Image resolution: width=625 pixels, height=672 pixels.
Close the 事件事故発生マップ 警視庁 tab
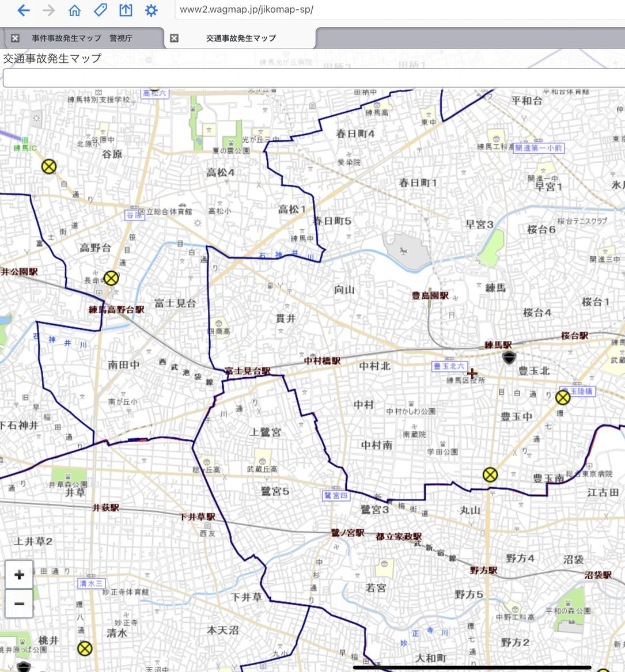point(16,38)
